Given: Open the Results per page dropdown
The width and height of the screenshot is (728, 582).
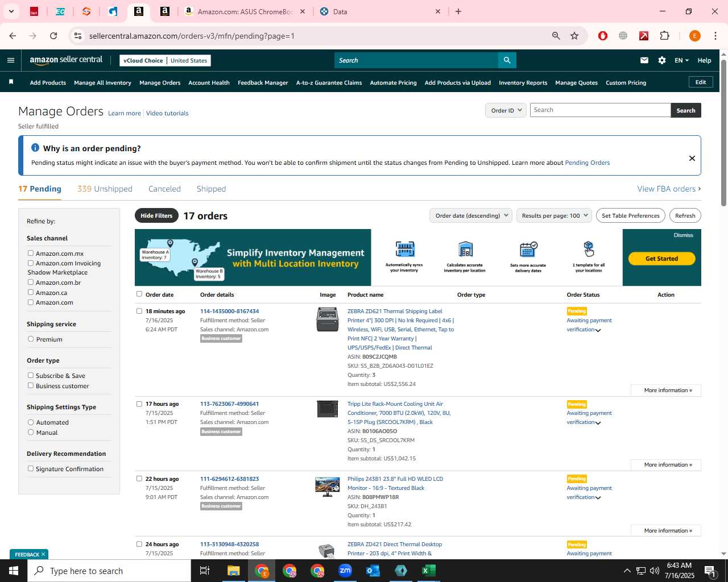Looking at the screenshot, I should tap(554, 215).
